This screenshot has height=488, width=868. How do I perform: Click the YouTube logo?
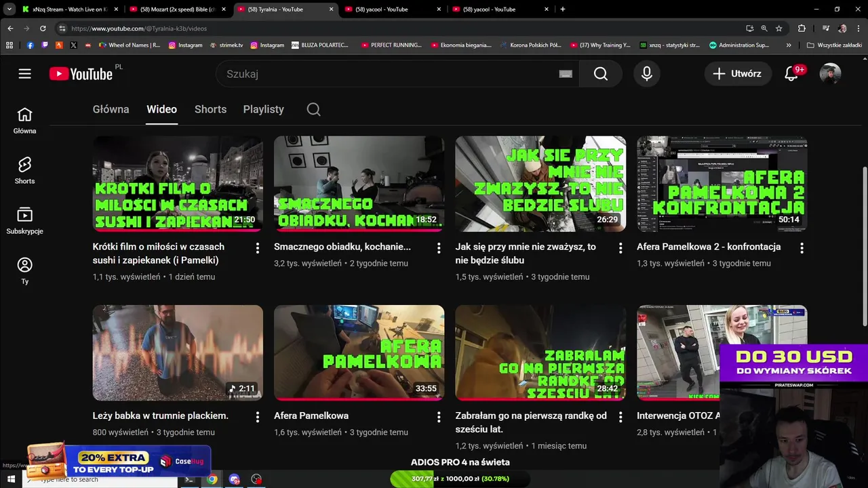[x=81, y=74]
